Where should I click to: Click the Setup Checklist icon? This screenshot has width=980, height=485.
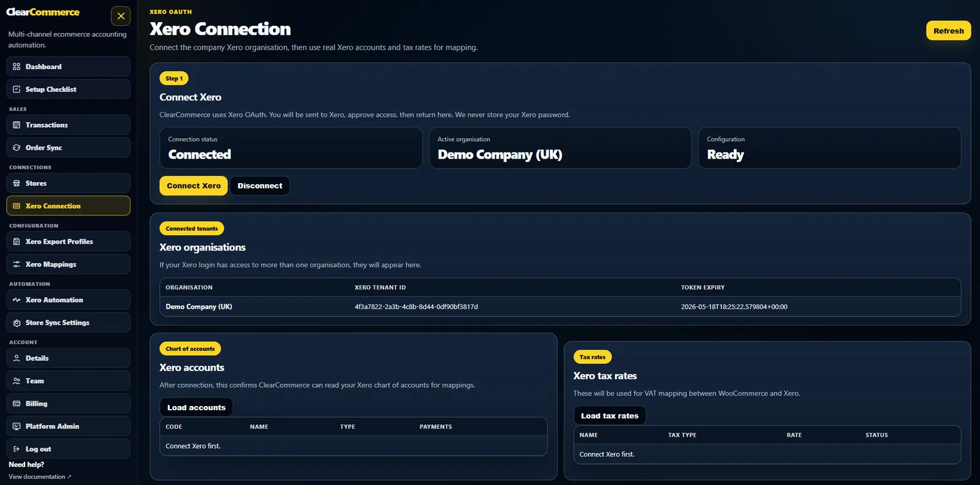point(17,89)
